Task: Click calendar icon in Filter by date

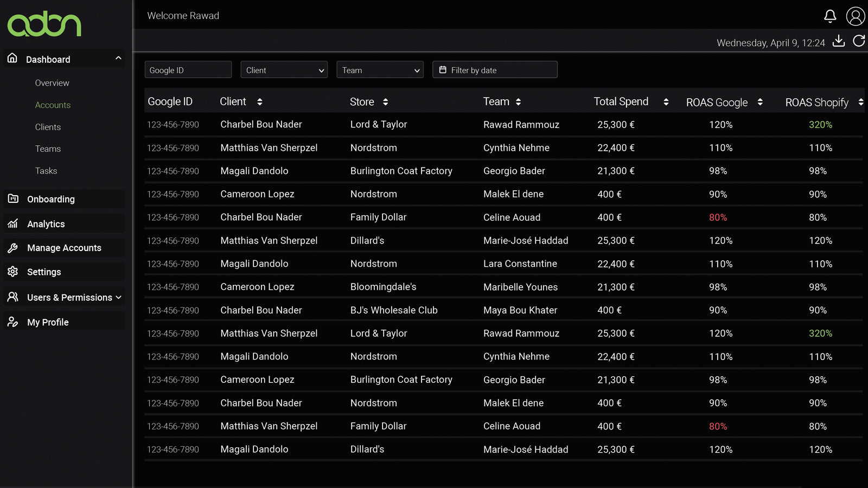Action: click(443, 70)
